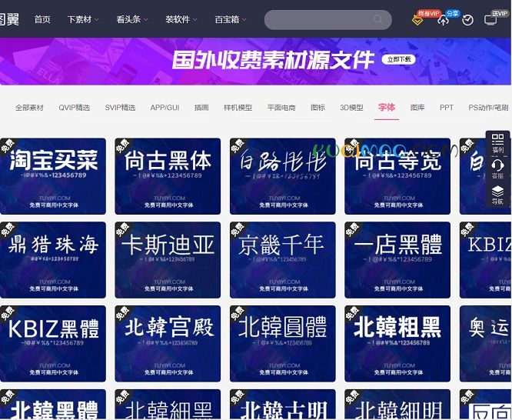Image resolution: width=512 pixels, height=420 pixels.
Task: Expand the 装软件 dropdown menu
Action: (x=181, y=20)
